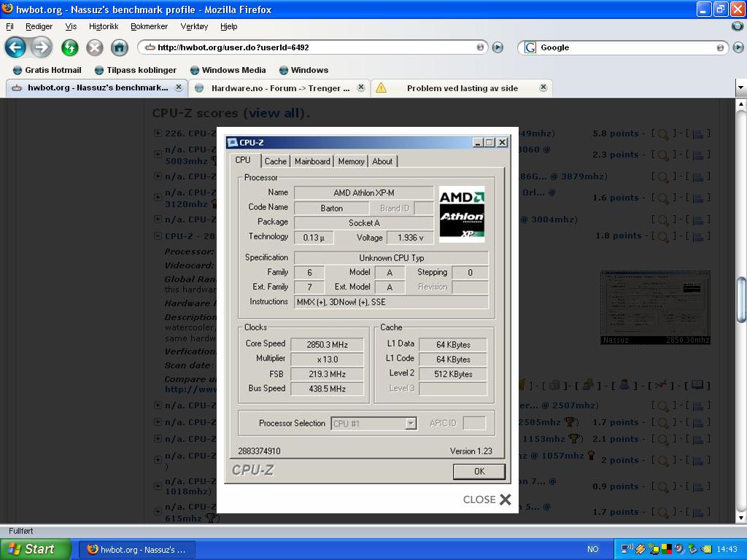Click the group of users icon in action row

588,385
